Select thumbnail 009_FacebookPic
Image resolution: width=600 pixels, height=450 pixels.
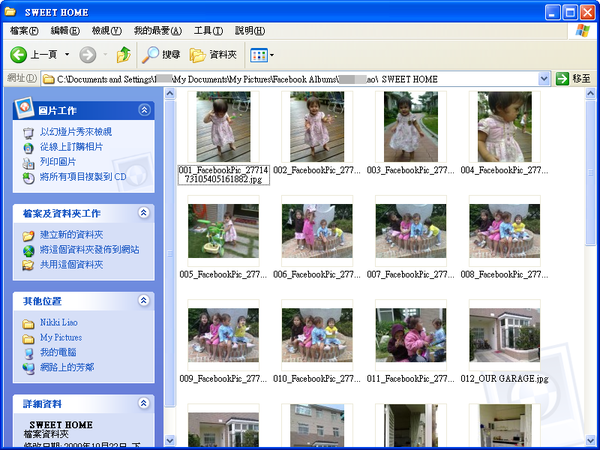pyautogui.click(x=223, y=335)
